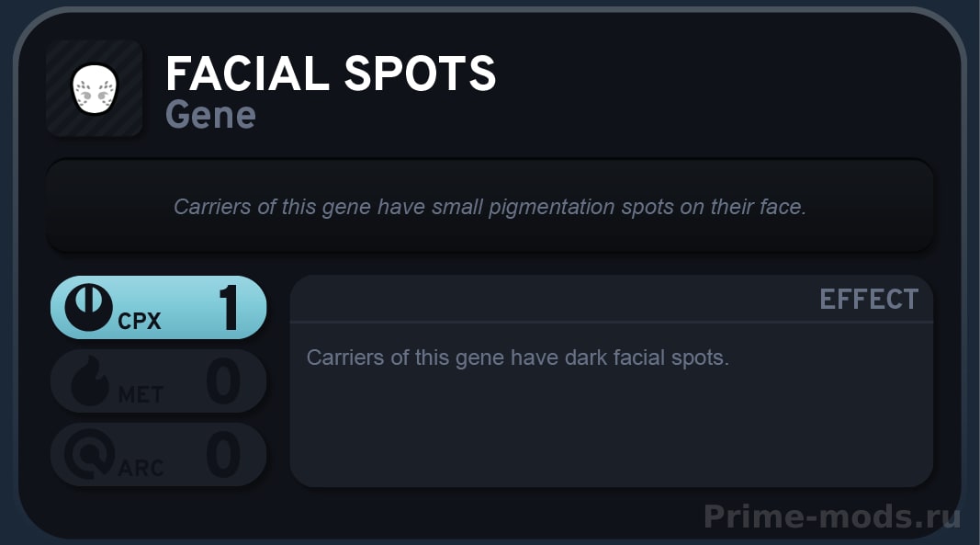The image size is (980, 545).
Task: Click the dark facial spots effect text
Action: (517, 358)
